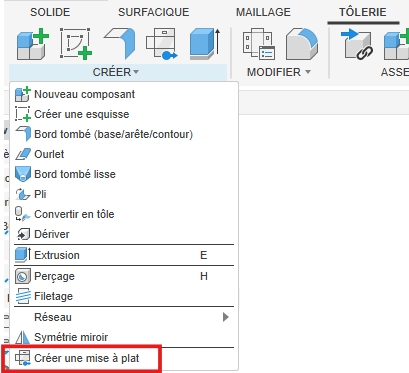
Task: Choose Convertir en tôle entry
Action: click(124, 214)
